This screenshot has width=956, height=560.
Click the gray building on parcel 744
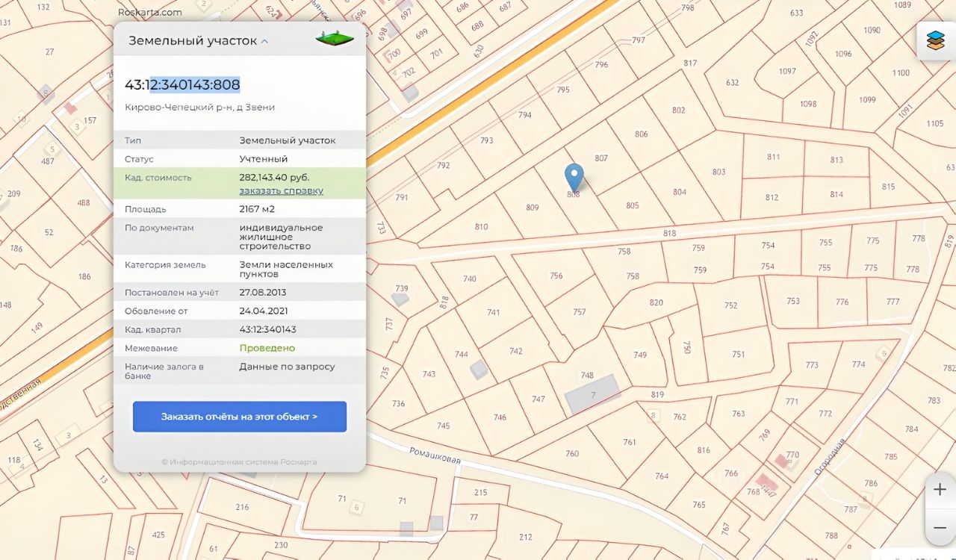pyautogui.click(x=479, y=369)
